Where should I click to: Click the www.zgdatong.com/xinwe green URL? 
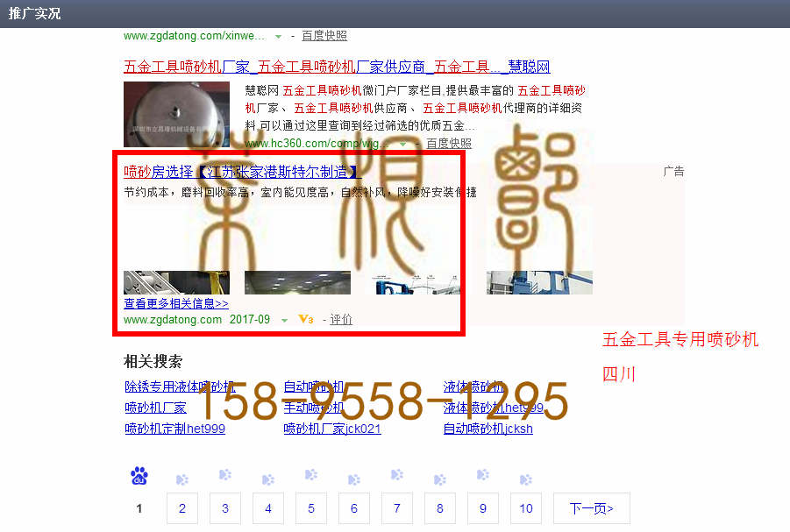pos(194,36)
